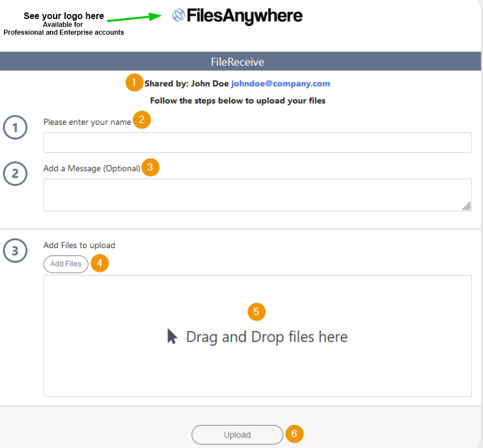Click the orange number 5 badge in drop zone
This screenshot has height=448, width=483.
tap(256, 311)
